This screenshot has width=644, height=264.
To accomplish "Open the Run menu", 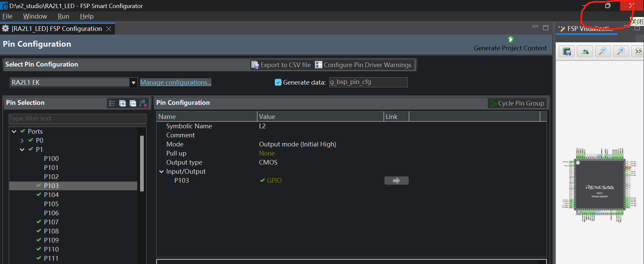I will pos(63,16).
